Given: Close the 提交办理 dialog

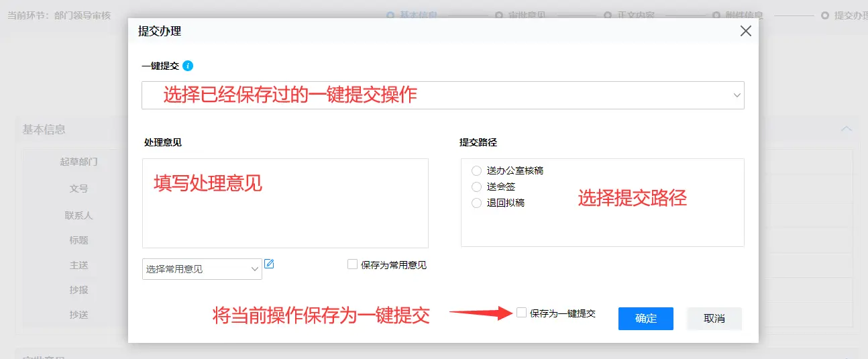Looking at the screenshot, I should pos(745,31).
